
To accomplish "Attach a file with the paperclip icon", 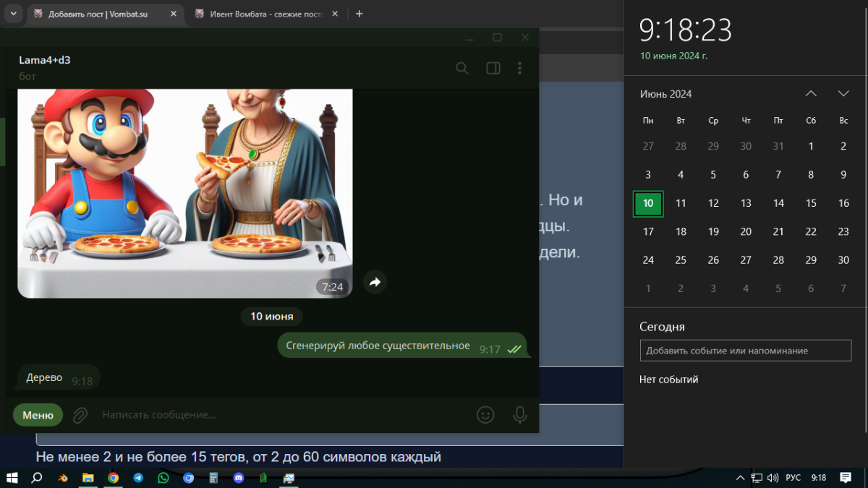I will pyautogui.click(x=80, y=415).
